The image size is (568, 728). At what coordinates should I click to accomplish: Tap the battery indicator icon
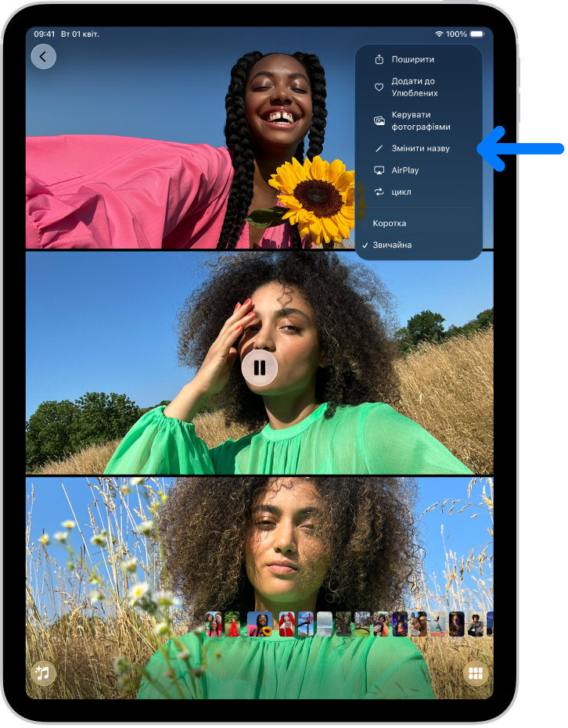(477, 34)
